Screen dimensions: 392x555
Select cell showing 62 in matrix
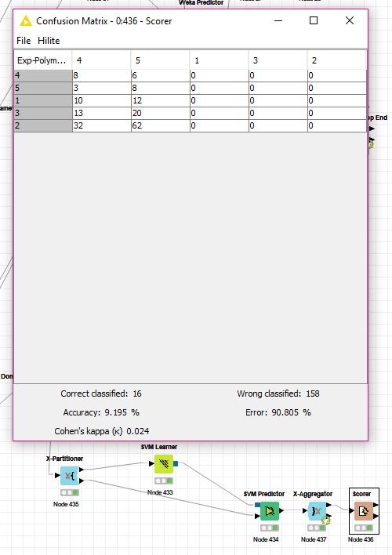click(x=161, y=125)
